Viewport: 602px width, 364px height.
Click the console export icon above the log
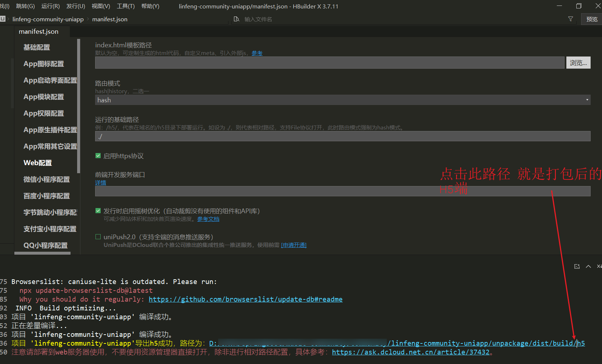[577, 266]
